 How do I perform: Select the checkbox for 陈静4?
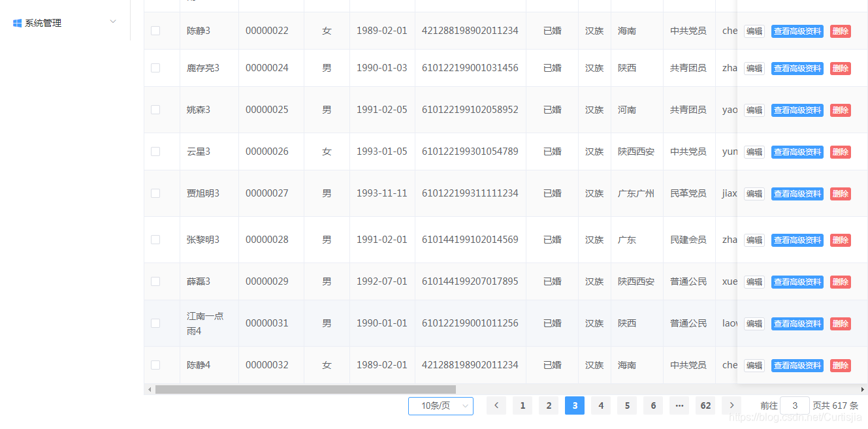pyautogui.click(x=155, y=365)
